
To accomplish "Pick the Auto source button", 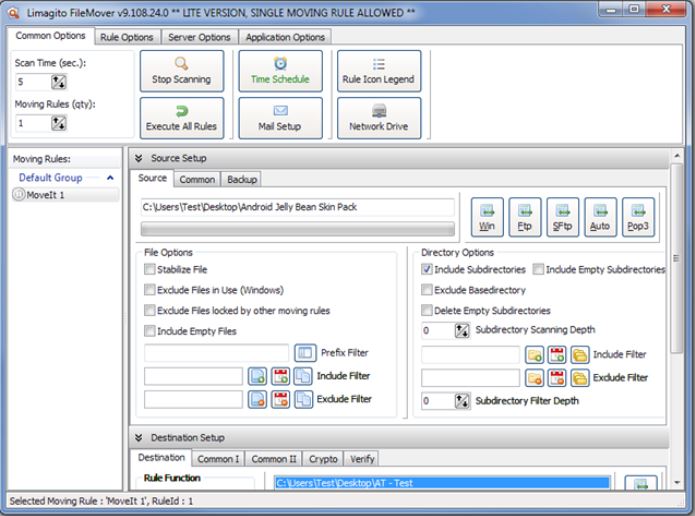I will pyautogui.click(x=600, y=217).
